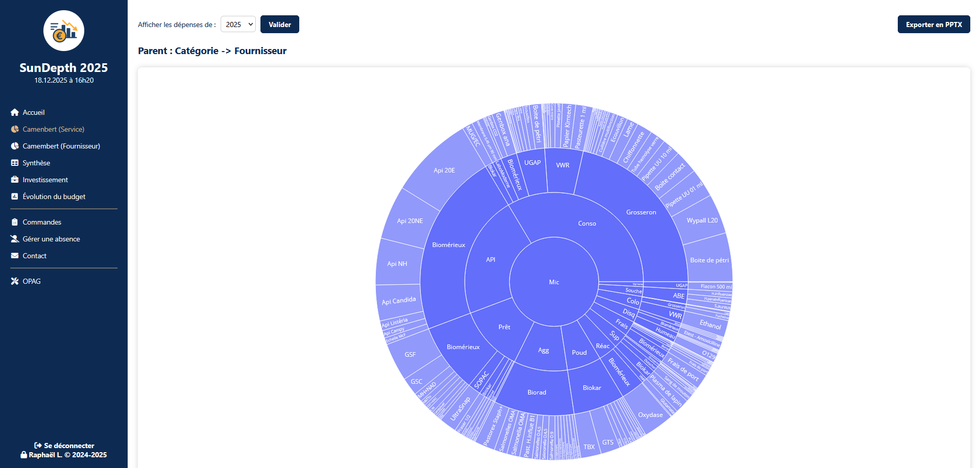Click the MUGFEC outer segment
The width and height of the screenshot is (980, 468).
click(x=473, y=137)
